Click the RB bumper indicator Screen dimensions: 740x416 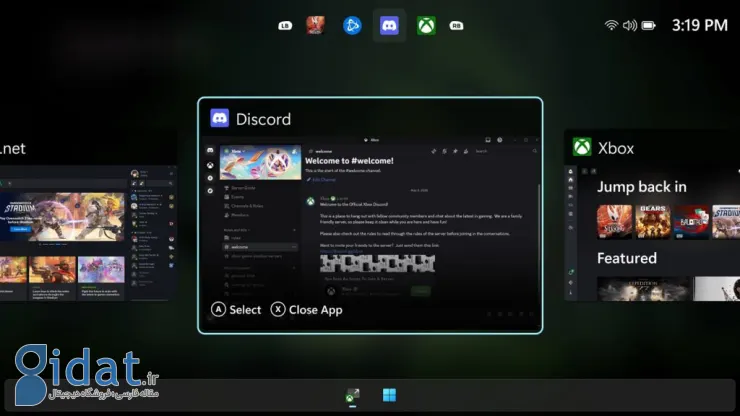pyautogui.click(x=456, y=25)
